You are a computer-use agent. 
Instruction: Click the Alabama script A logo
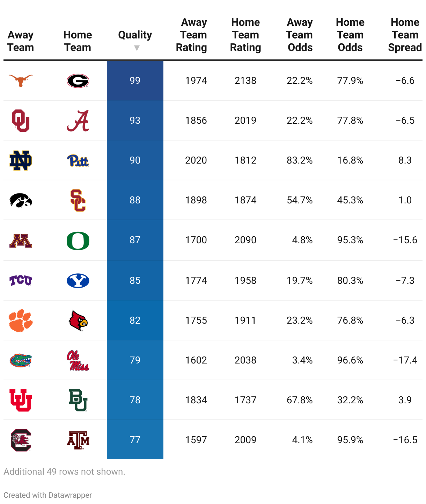pos(78,121)
